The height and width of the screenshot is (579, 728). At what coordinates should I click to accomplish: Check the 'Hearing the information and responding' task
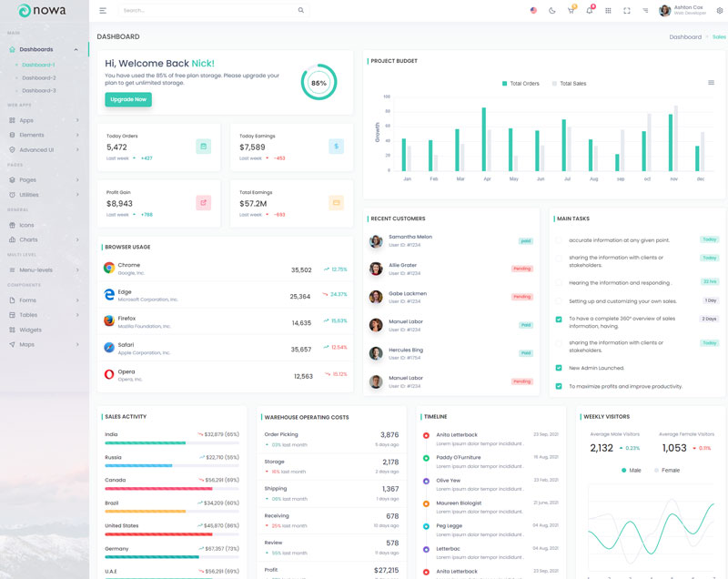tap(559, 282)
